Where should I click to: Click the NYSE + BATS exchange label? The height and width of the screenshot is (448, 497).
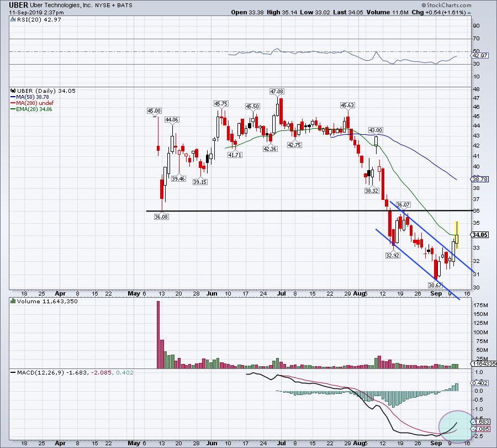pyautogui.click(x=113, y=5)
